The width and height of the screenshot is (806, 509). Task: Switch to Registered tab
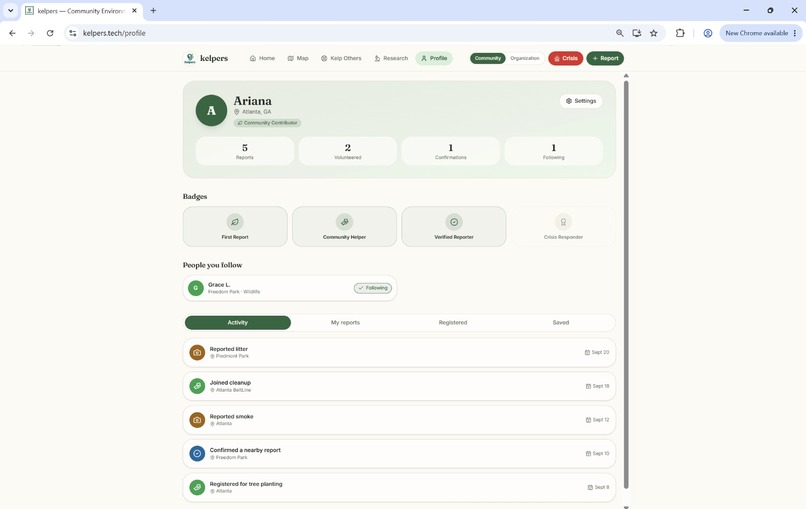[453, 322]
